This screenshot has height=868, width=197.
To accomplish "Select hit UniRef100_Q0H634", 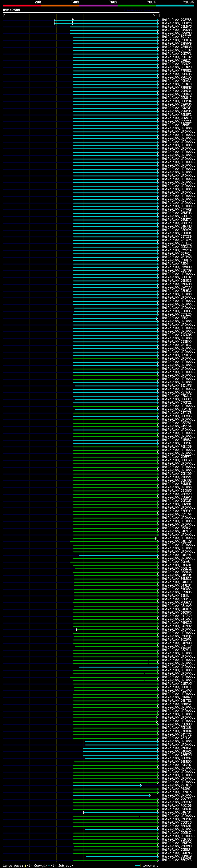I will (x=177, y=91).
